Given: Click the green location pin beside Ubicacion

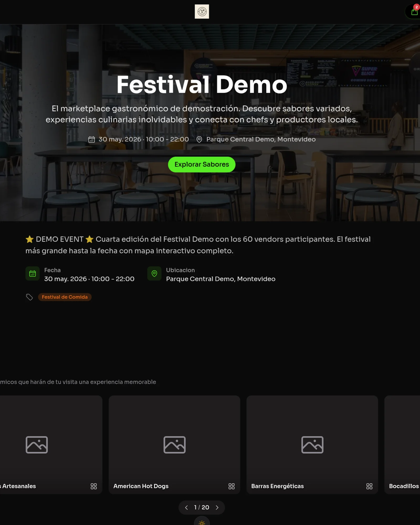Looking at the screenshot, I should click(x=154, y=274).
